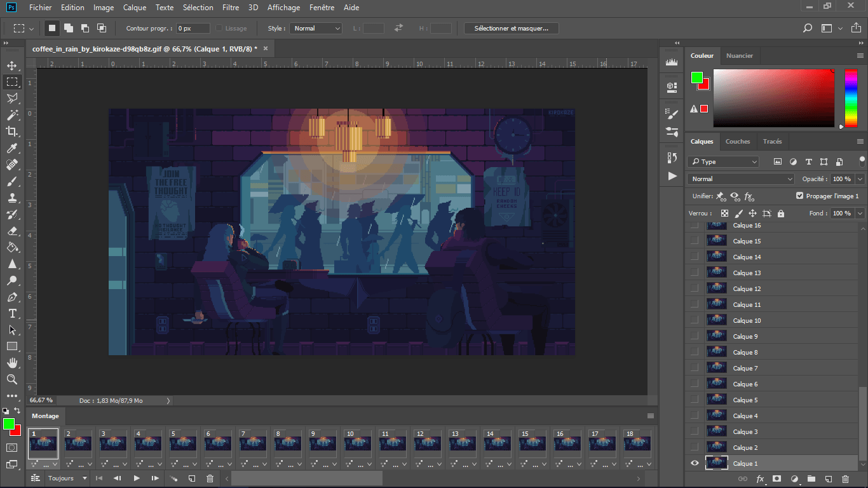Screen dimensions: 868x488
Task: Hide Calque 1 layer visibility eye
Action: pyautogui.click(x=695, y=463)
